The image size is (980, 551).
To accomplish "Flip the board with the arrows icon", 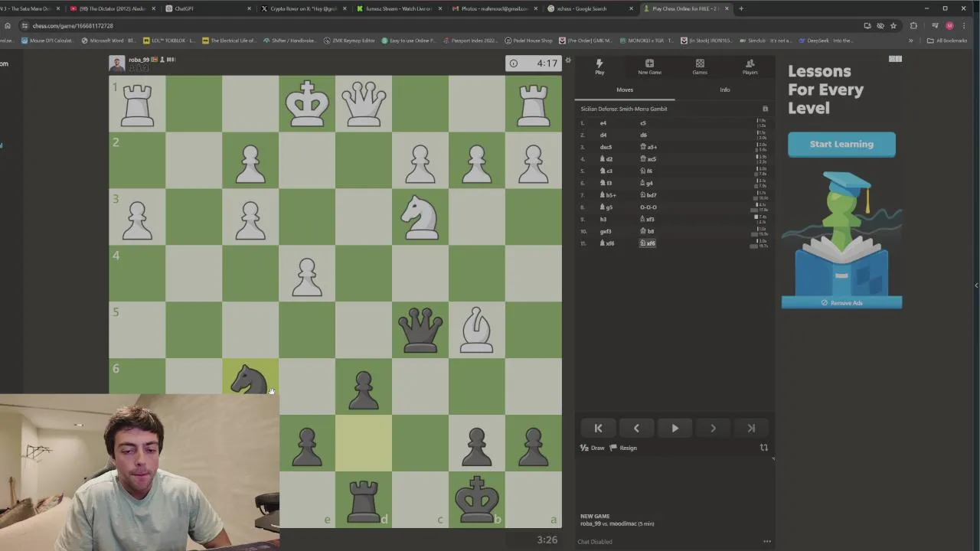I will pyautogui.click(x=763, y=448).
